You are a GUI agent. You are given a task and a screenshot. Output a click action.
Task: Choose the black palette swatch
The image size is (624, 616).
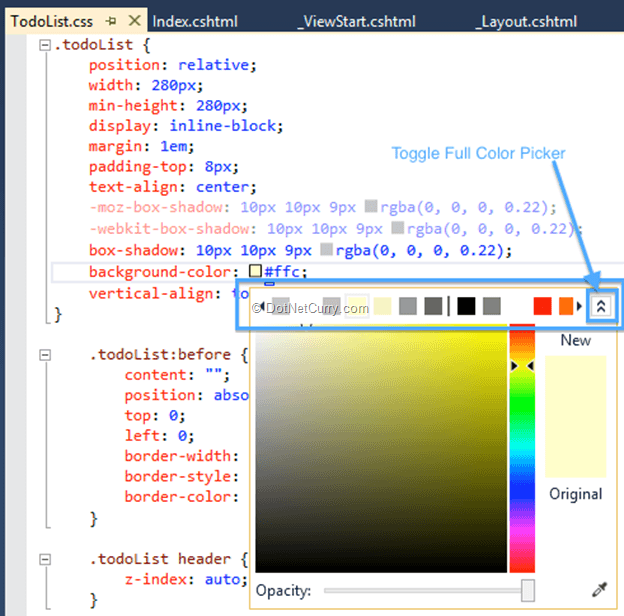466,306
